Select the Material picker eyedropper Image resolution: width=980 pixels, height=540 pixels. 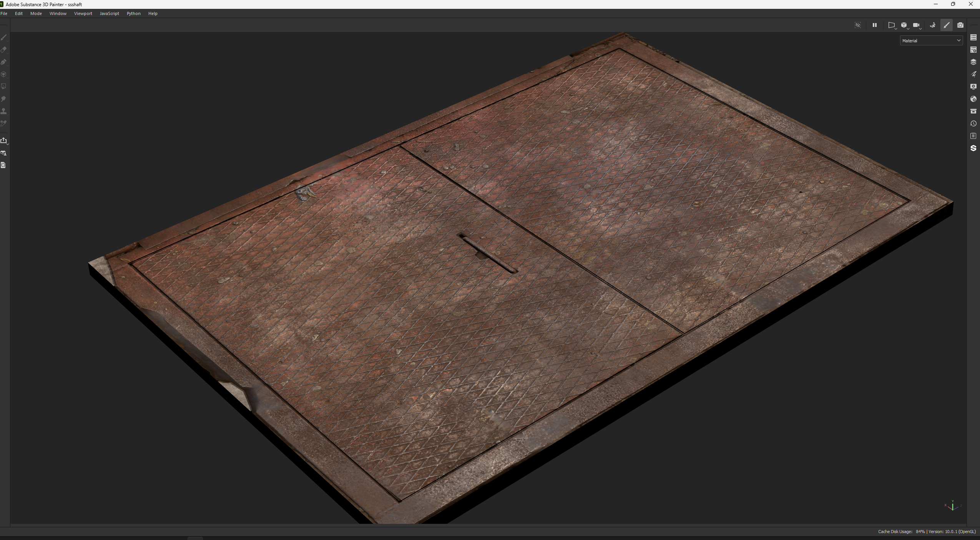pyautogui.click(x=4, y=123)
